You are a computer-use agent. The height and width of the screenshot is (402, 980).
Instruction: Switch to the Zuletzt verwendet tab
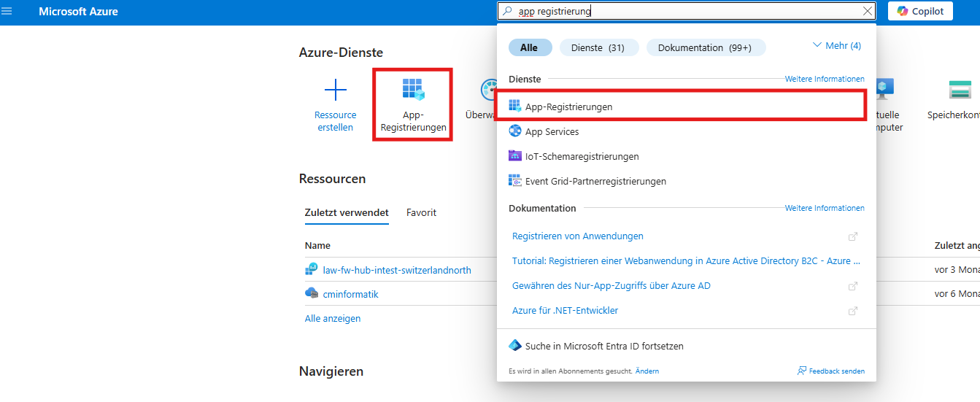(347, 212)
